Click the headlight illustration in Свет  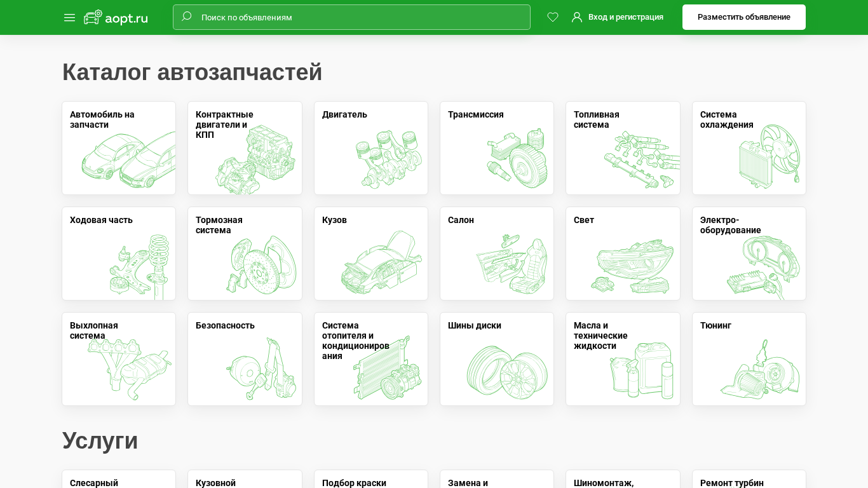(x=632, y=266)
